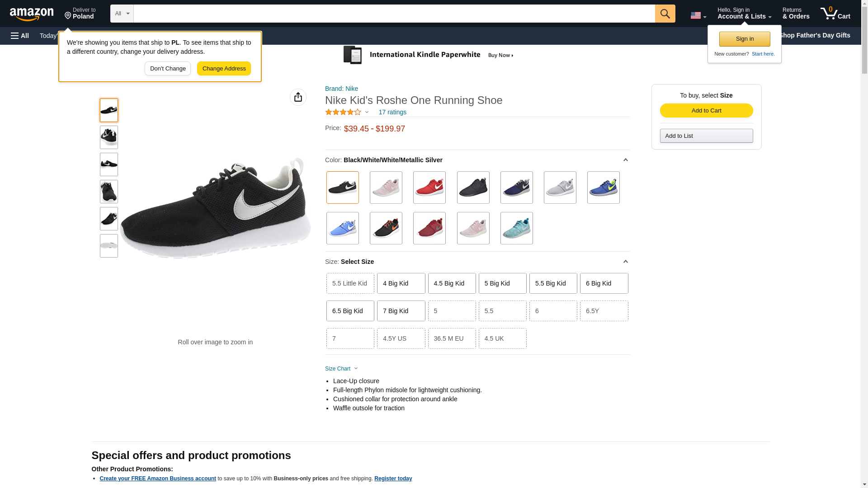
Task: Select the 5.5 Big Kid size
Action: coord(553,283)
